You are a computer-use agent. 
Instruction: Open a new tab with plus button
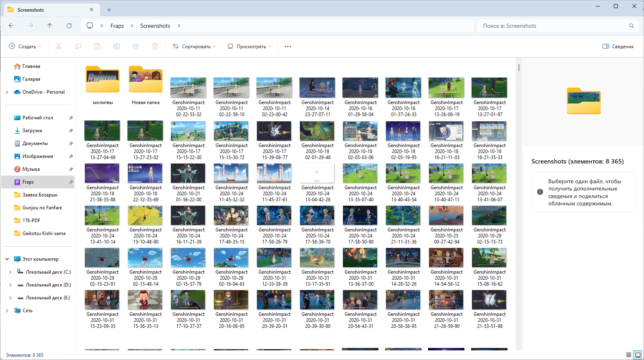(109, 10)
